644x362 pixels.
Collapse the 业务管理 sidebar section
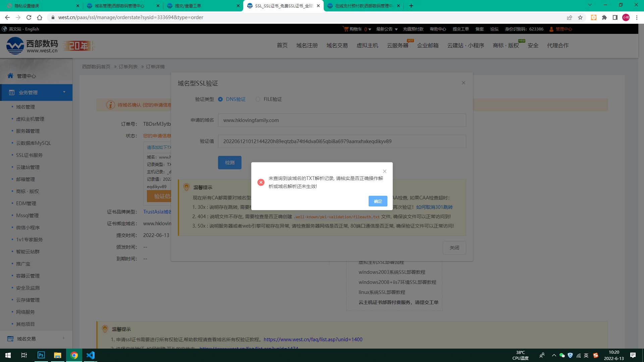coord(64,92)
